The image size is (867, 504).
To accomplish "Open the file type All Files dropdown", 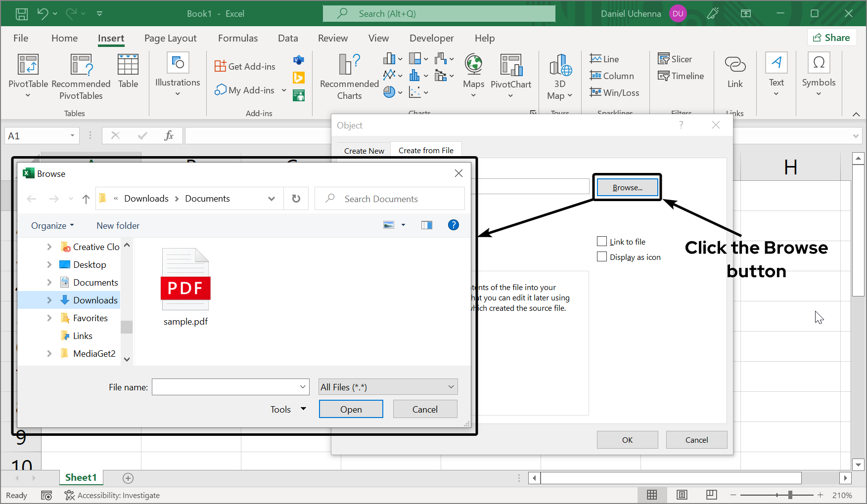I will [388, 387].
